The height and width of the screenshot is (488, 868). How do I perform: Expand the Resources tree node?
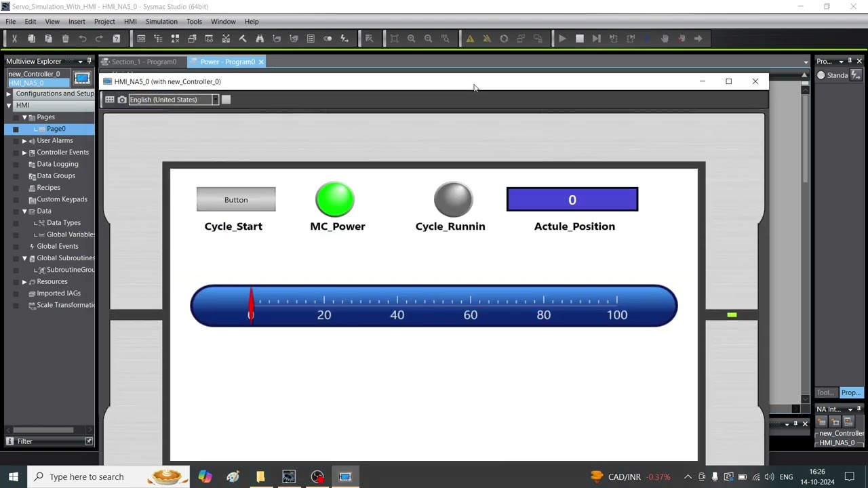pyautogui.click(x=24, y=281)
